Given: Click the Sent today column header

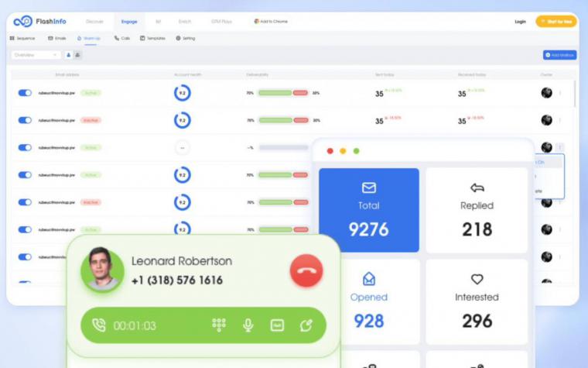Looking at the screenshot, I should click(385, 74).
